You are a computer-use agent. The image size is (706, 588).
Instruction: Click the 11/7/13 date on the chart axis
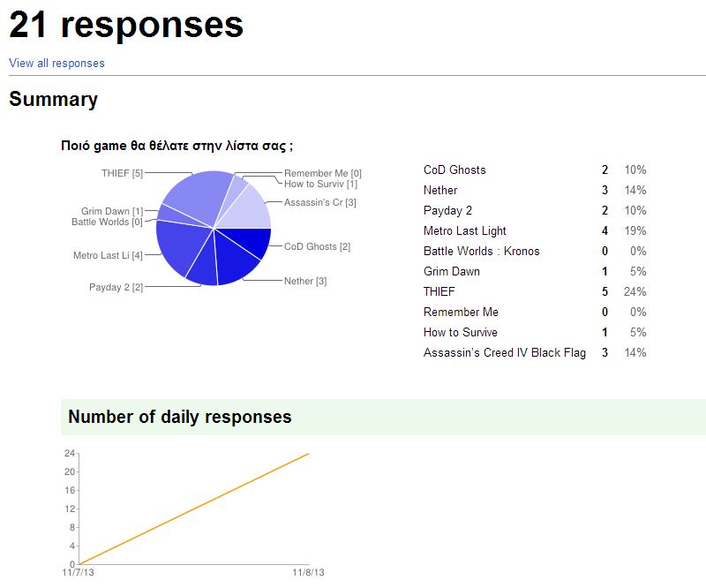tap(78, 572)
